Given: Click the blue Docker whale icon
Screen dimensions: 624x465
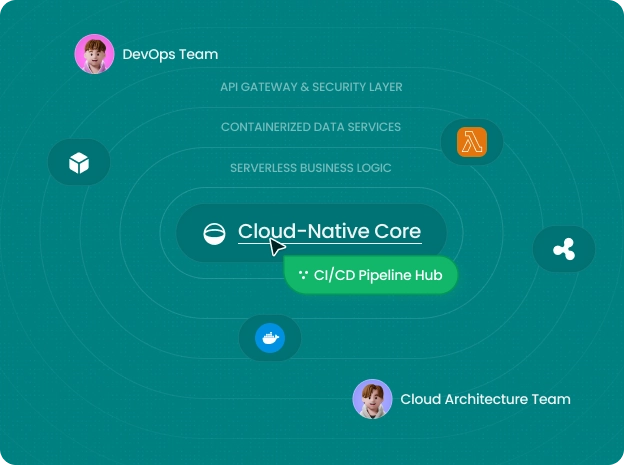Looking at the screenshot, I should (270, 338).
